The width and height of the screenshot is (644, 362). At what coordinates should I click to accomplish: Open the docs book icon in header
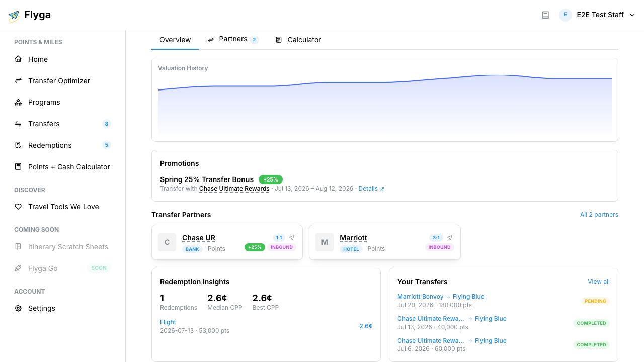[x=545, y=15]
